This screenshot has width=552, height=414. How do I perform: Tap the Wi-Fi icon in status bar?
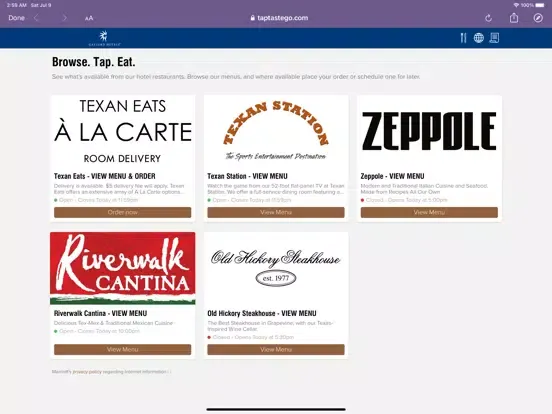[516, 5]
